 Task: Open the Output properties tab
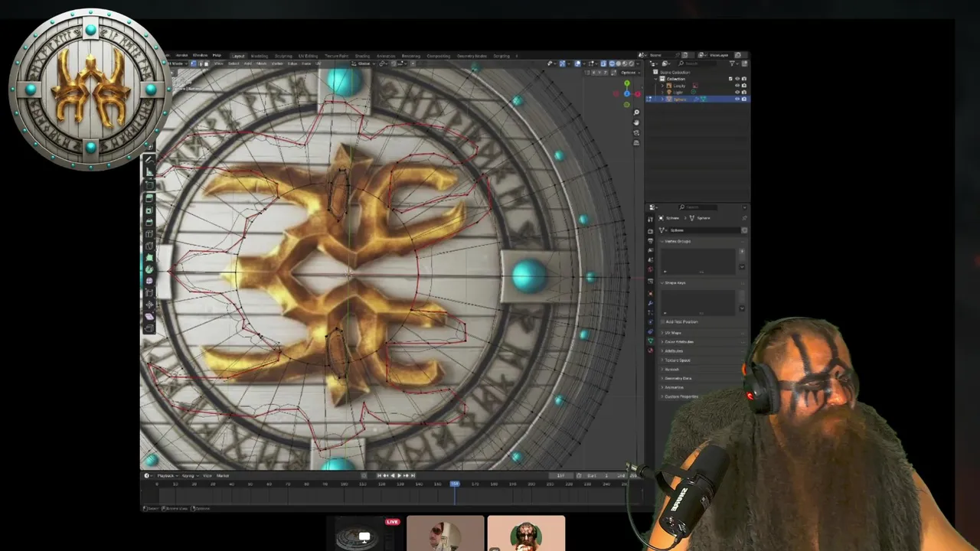click(651, 241)
